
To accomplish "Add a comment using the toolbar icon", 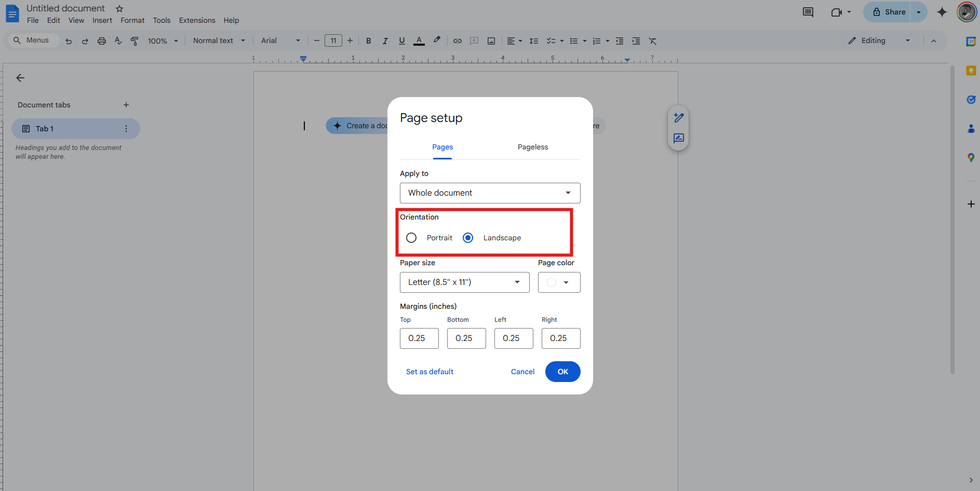I will (x=474, y=40).
